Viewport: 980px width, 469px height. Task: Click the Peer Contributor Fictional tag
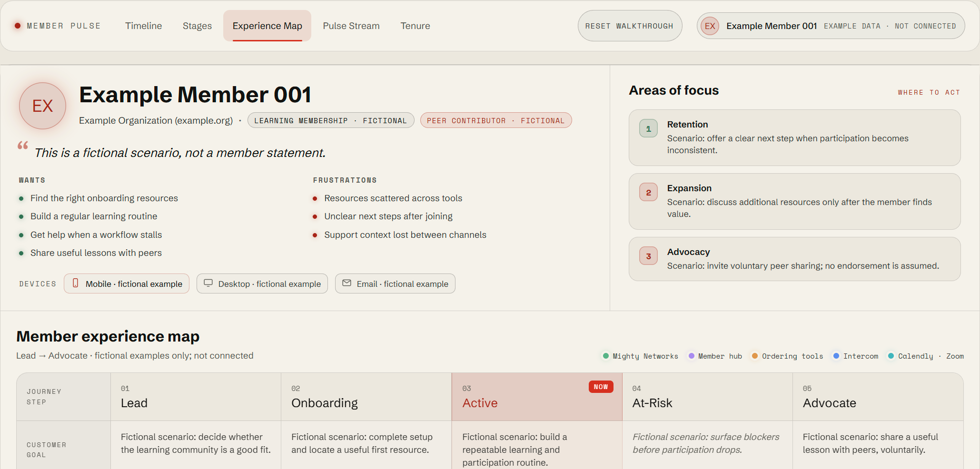tap(496, 120)
